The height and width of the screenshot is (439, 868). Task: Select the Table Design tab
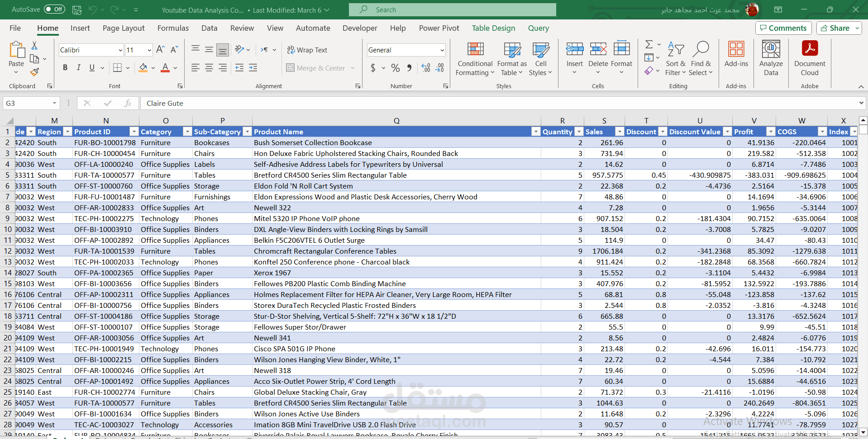coord(493,28)
